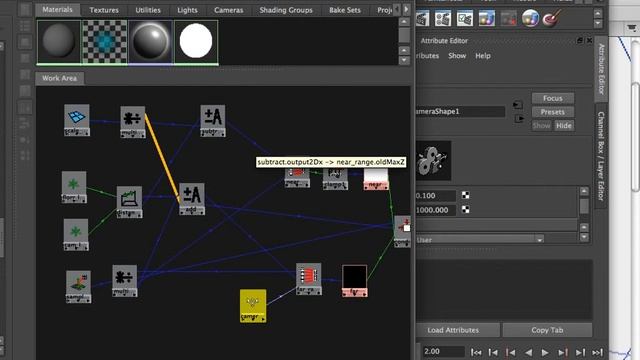The width and height of the screenshot is (640, 360).
Task: Select the glossy dark sphere material swatch
Action: (150, 42)
